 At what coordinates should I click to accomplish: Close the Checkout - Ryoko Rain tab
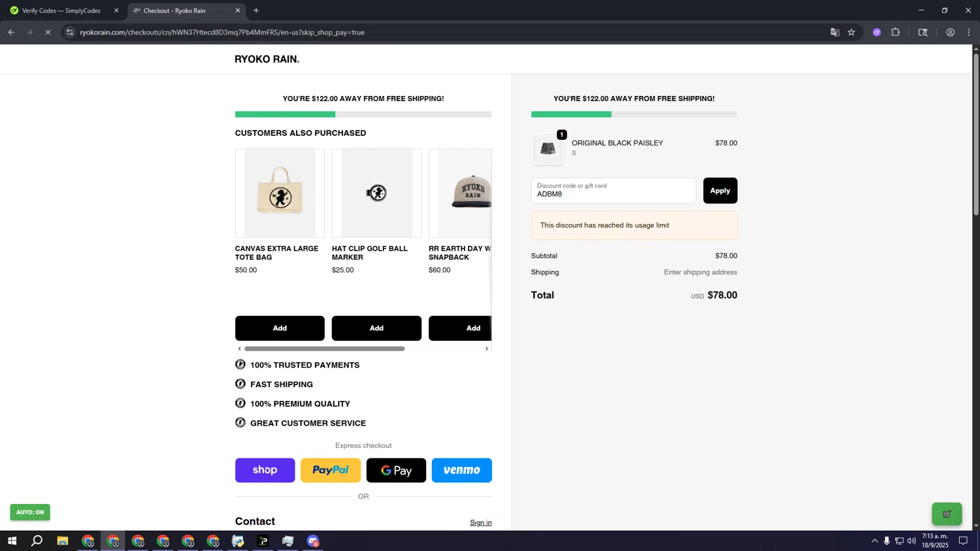(x=238, y=10)
